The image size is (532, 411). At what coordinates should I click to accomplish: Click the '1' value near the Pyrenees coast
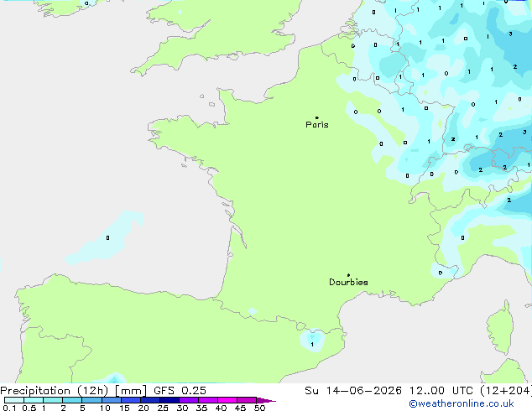tap(312, 344)
